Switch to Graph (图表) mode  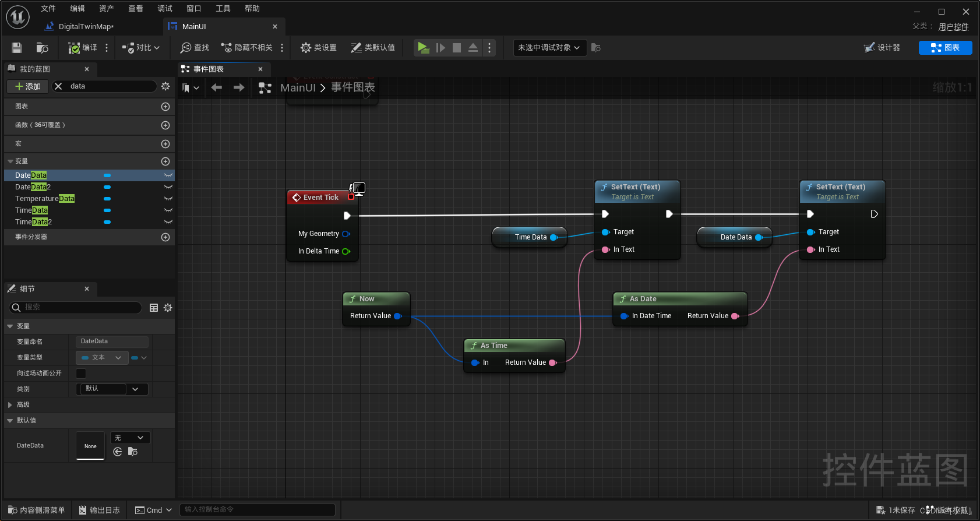[x=945, y=48]
